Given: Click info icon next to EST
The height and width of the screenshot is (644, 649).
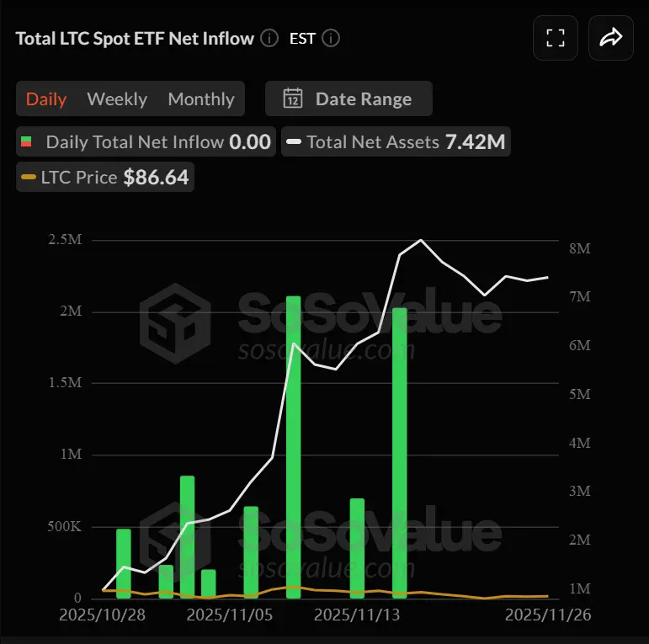Looking at the screenshot, I should click(331, 38).
